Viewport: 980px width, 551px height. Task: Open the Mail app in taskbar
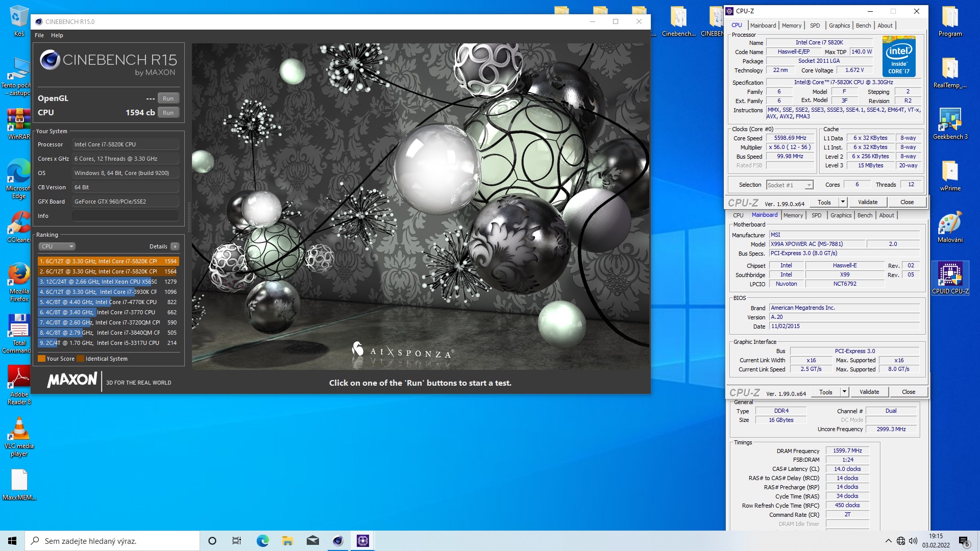pos(313,541)
